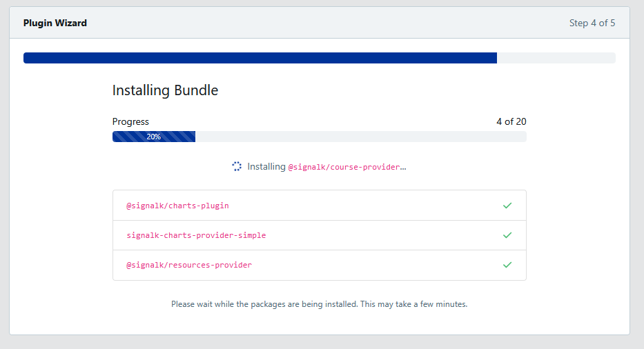
Task: Click the Step 4 of 5 indicator
Action: (x=592, y=23)
